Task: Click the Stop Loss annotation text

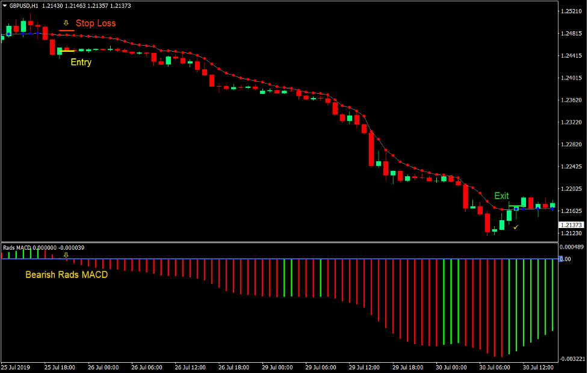Action: (x=96, y=23)
